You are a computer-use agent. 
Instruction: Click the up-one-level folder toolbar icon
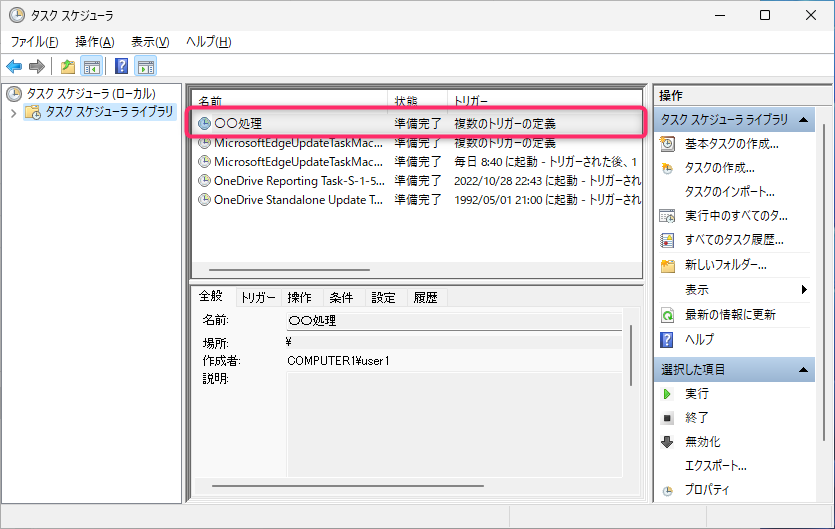68,67
